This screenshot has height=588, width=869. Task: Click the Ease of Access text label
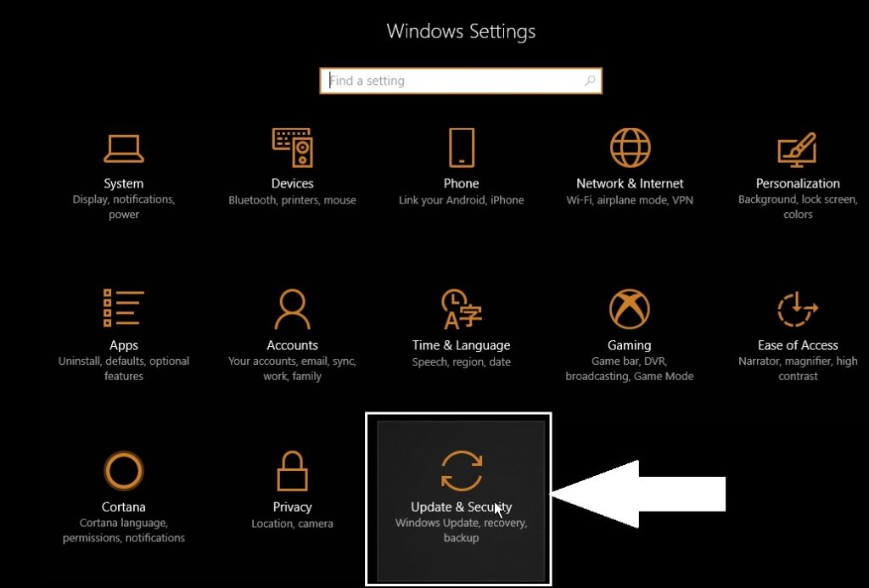[x=798, y=345]
